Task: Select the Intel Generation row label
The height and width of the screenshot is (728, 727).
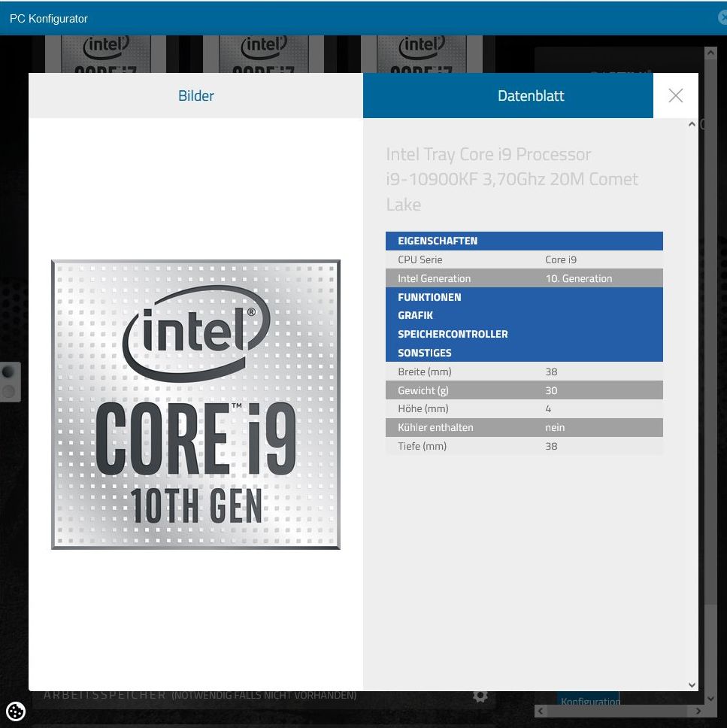Action: (434, 278)
